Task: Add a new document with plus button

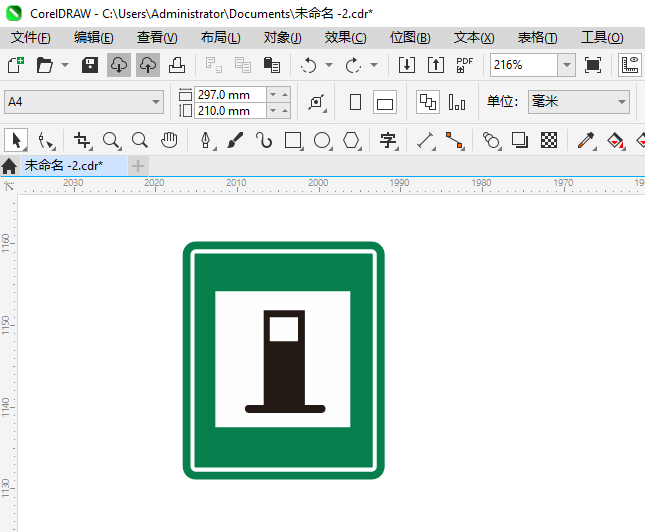Action: click(x=138, y=165)
